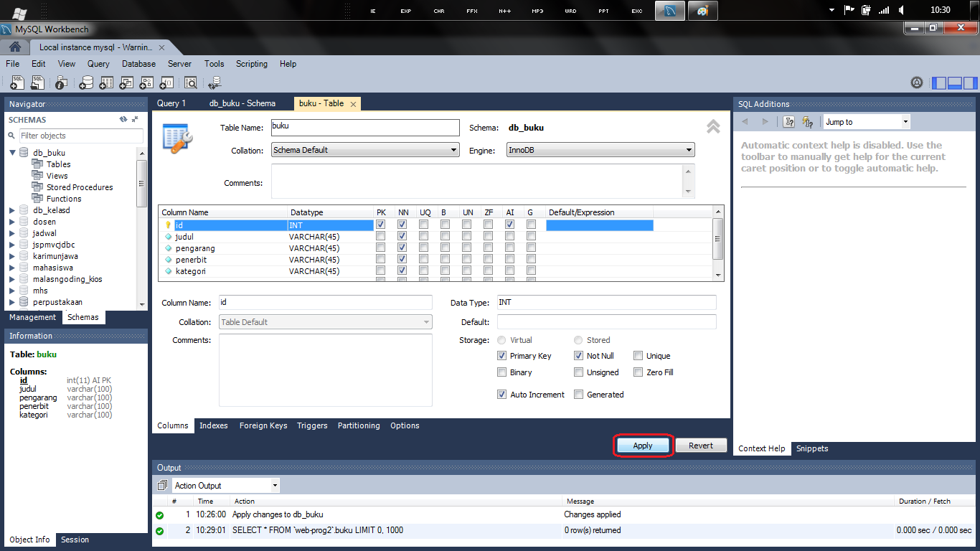Open the Snippets tab
The image size is (980, 551).
point(812,448)
